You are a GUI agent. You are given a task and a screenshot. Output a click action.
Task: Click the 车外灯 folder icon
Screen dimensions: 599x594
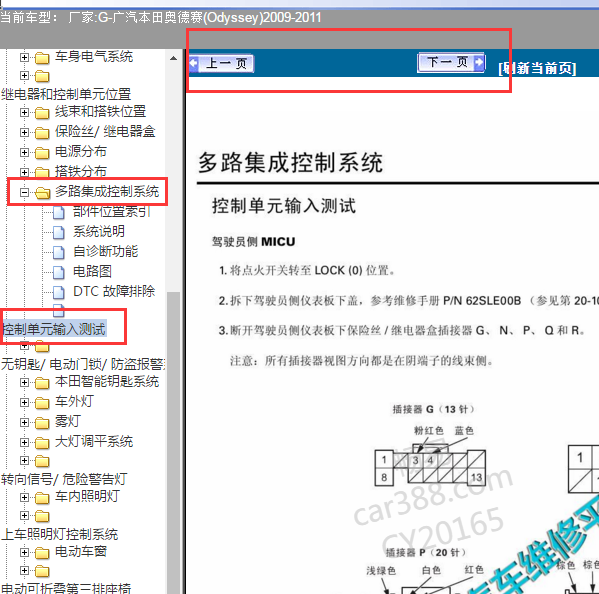click(42, 403)
